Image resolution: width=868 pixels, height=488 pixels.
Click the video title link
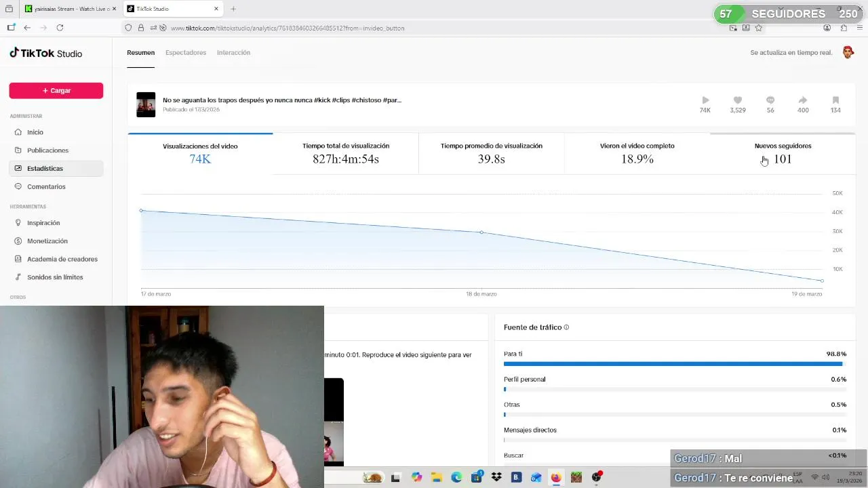282,100
